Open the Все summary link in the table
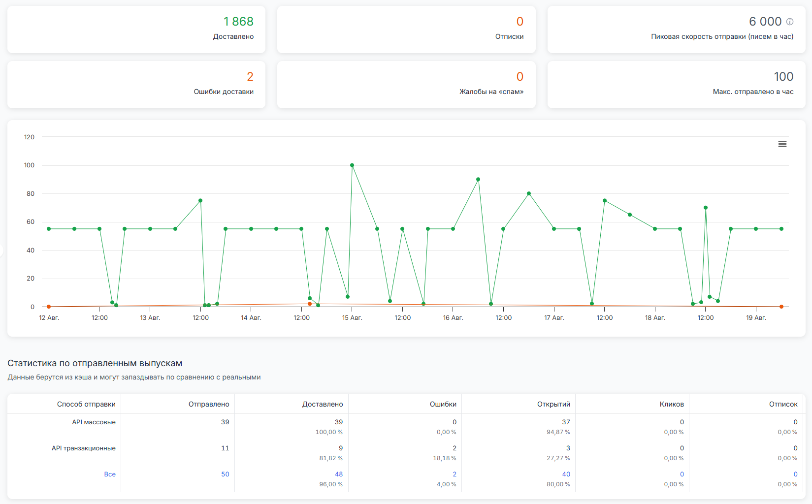812x504 pixels. [110, 474]
